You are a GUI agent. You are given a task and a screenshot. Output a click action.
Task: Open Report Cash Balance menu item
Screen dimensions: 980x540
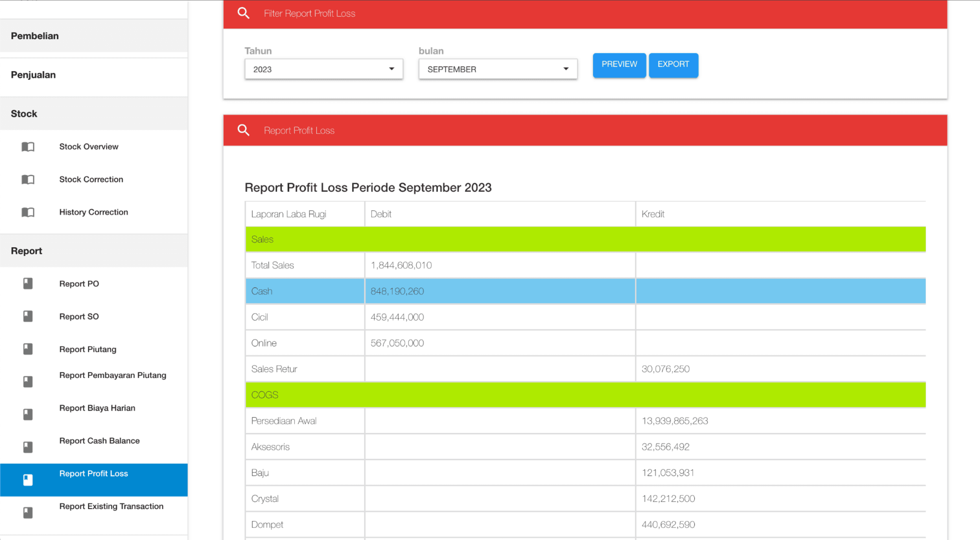(x=94, y=447)
